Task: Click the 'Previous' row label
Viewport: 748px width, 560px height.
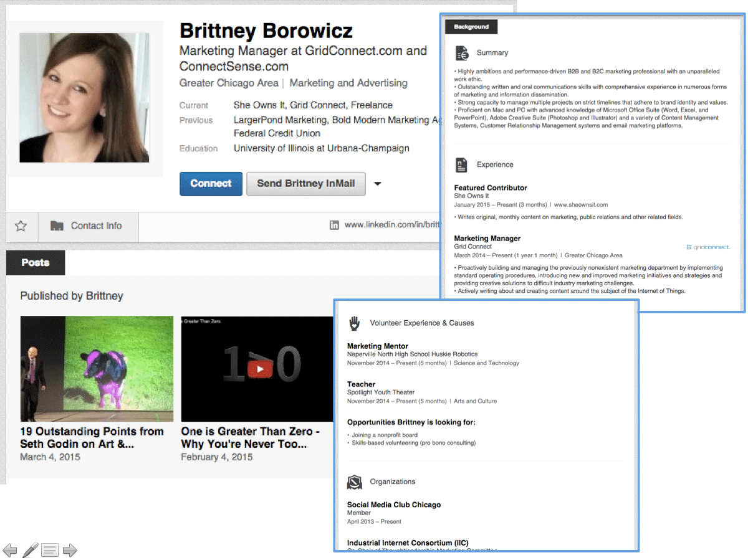Action: (196, 120)
